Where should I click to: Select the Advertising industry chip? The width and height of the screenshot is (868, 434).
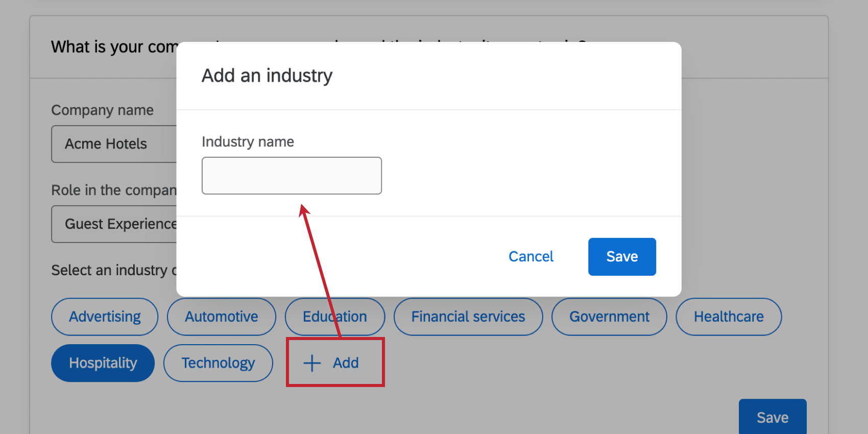pyautogui.click(x=104, y=317)
